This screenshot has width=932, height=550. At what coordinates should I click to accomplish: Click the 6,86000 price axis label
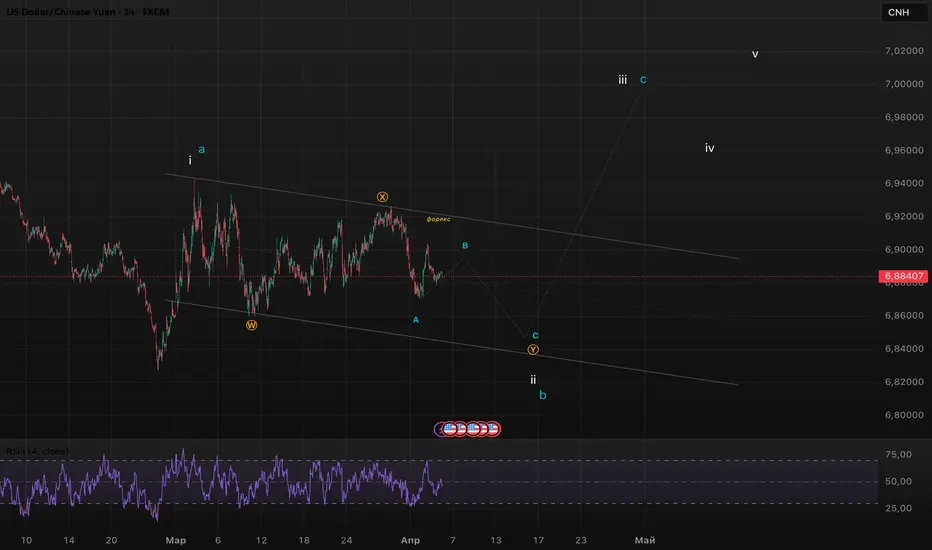(x=904, y=316)
